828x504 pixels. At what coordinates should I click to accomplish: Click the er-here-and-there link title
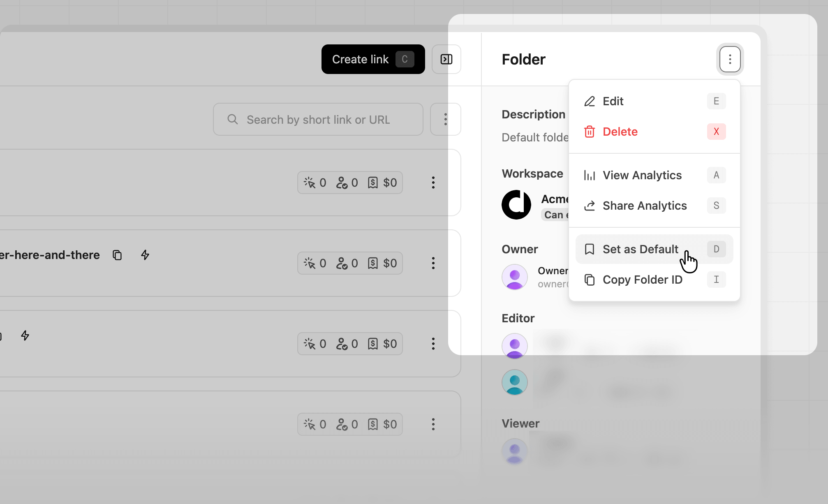coord(50,255)
